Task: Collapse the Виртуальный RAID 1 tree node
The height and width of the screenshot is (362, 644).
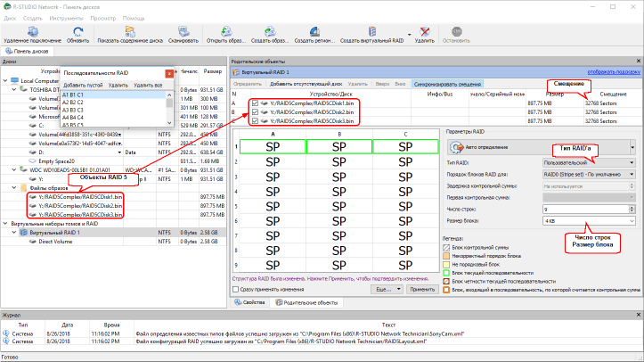Action: (14, 233)
